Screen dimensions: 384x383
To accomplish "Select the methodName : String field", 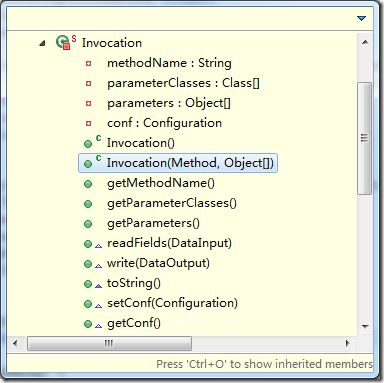I will [x=169, y=63].
